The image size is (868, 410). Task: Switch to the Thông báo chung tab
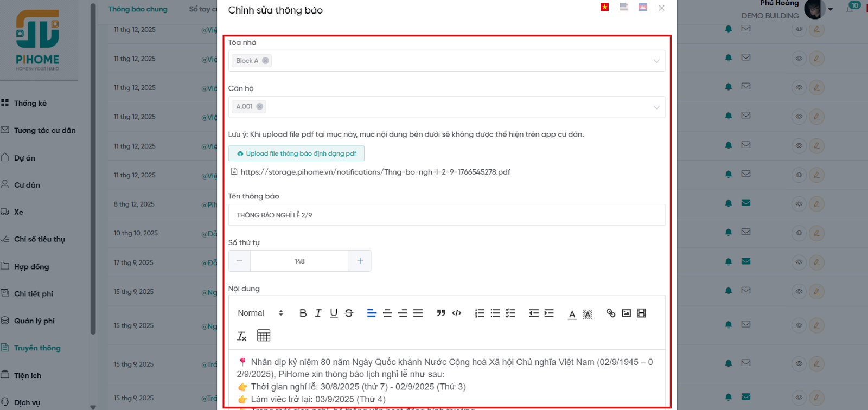tap(138, 9)
